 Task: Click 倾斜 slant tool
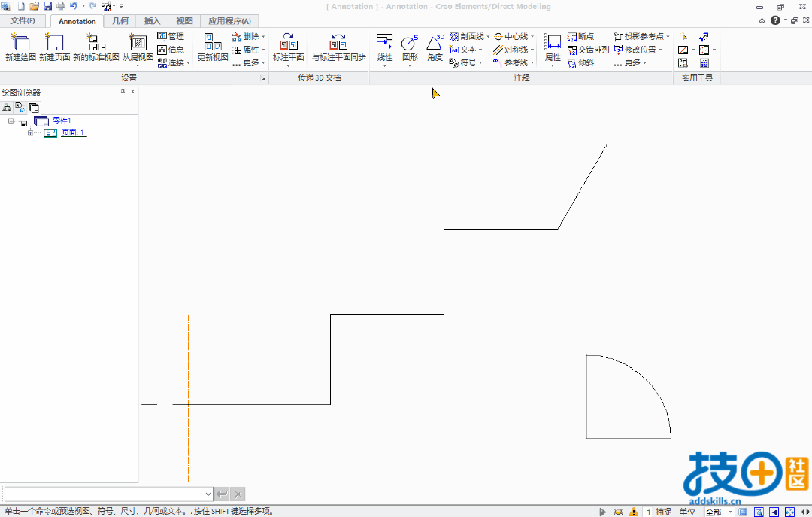click(581, 62)
